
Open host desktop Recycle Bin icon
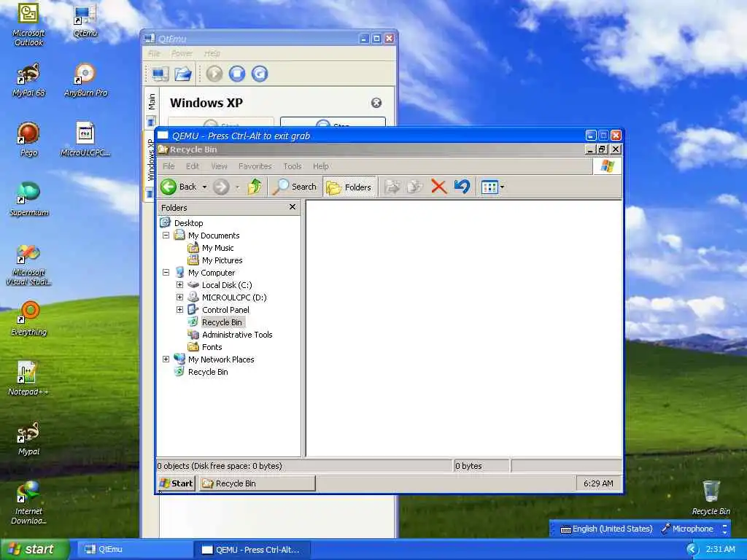(711, 497)
